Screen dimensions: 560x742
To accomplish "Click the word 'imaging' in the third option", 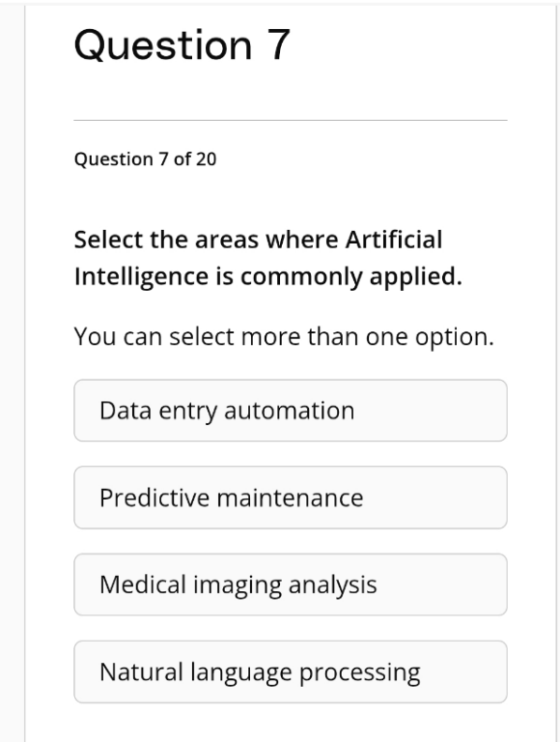I will point(237,585).
